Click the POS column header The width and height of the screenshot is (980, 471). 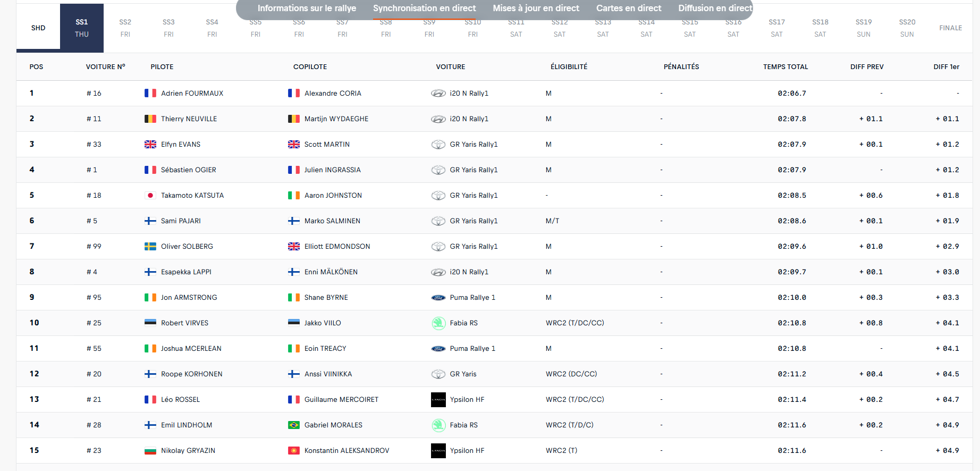pyautogui.click(x=36, y=67)
